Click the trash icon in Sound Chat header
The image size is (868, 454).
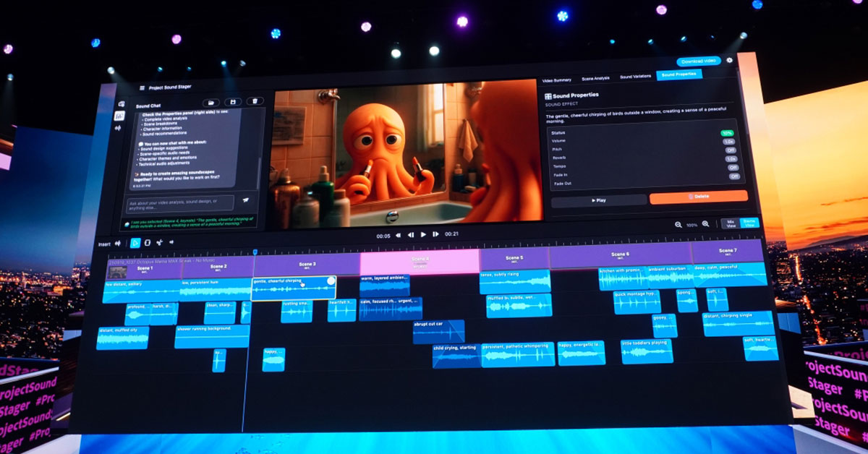[254, 102]
